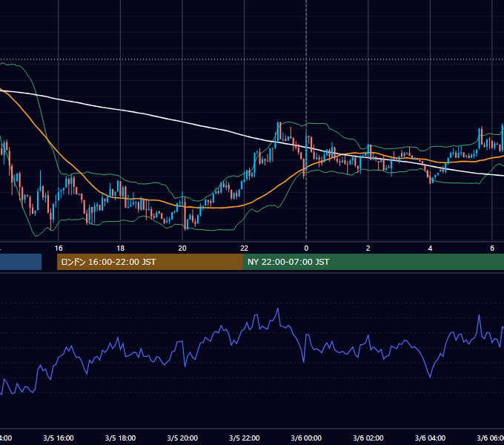Click the 3/5 16:00 time label
The height and width of the screenshot is (445, 504).
(59, 438)
